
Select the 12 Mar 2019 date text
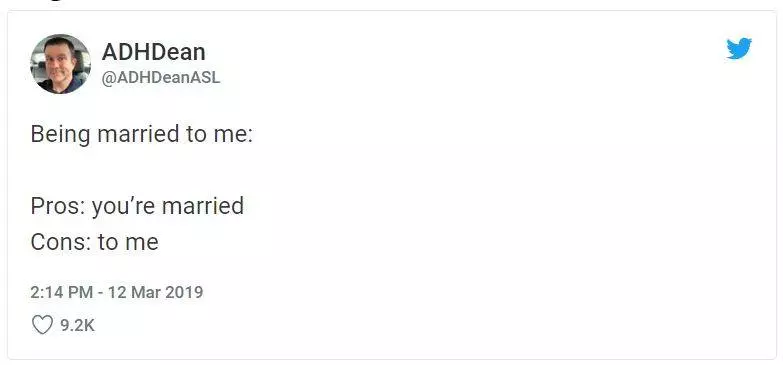pyautogui.click(x=155, y=292)
